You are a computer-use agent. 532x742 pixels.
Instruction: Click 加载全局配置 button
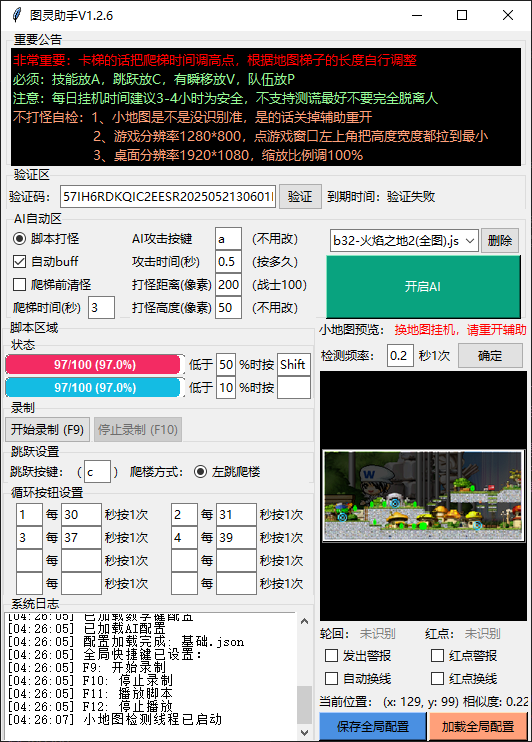[478, 726]
